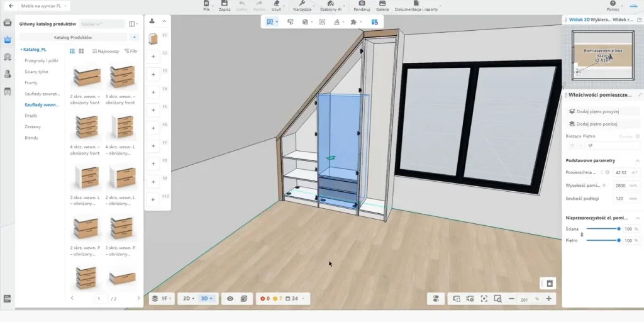Go to next catalog page arrow

coord(138,298)
